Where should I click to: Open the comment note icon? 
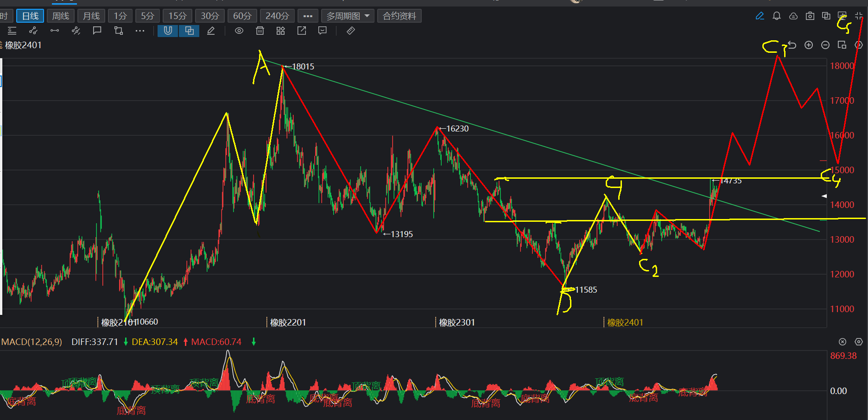tap(323, 31)
